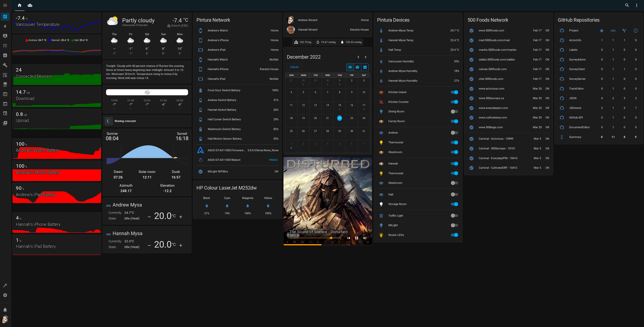Click the search magnifier icon
This screenshot has width=644, height=327.
(x=627, y=5)
